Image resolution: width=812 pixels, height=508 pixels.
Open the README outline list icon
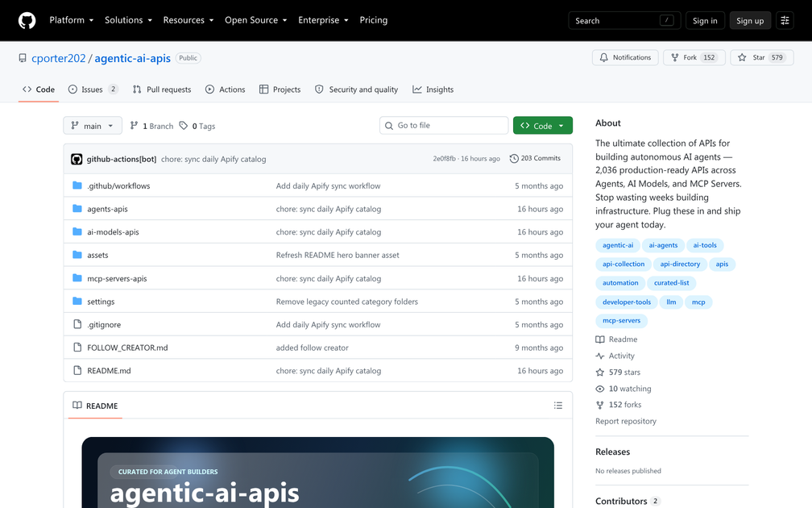point(557,406)
